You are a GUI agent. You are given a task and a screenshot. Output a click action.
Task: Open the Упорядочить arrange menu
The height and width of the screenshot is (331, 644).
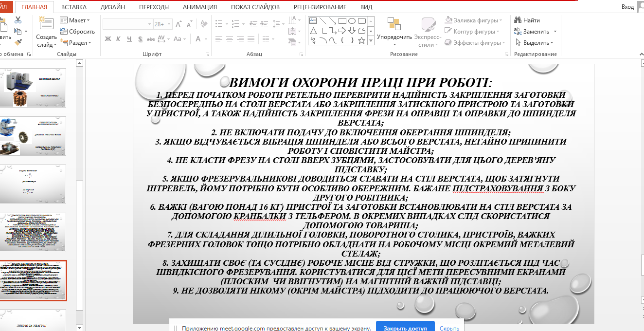tap(394, 32)
